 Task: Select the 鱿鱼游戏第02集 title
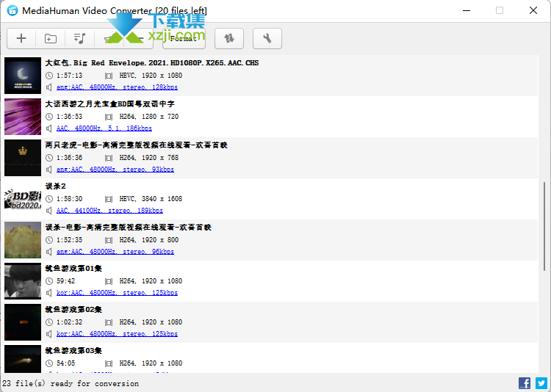[73, 310]
